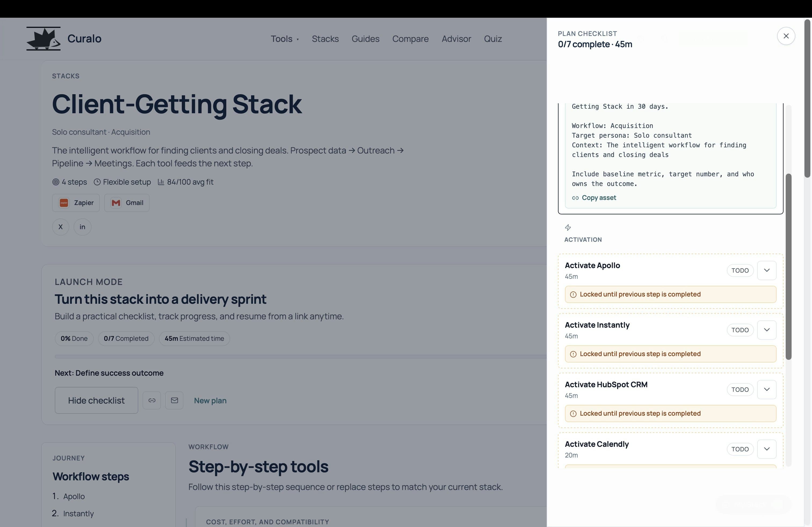Click the Hide checklist button

(x=96, y=400)
